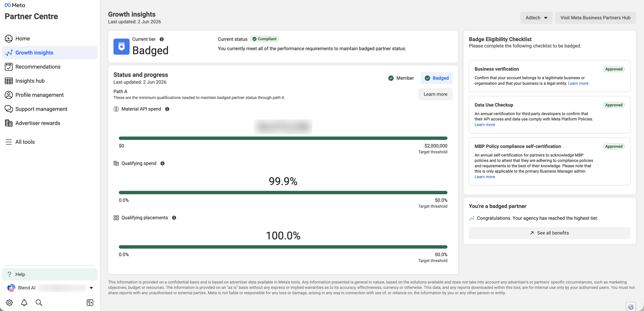Open Growth insights menu item
Screen dimensions: 644x311
point(50,53)
